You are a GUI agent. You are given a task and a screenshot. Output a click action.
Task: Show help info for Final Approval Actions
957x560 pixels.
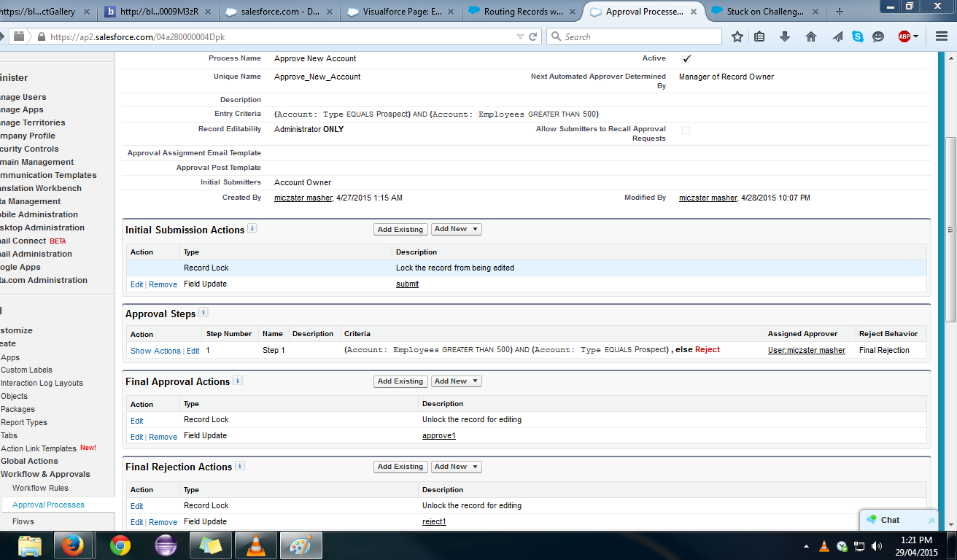pyautogui.click(x=238, y=380)
